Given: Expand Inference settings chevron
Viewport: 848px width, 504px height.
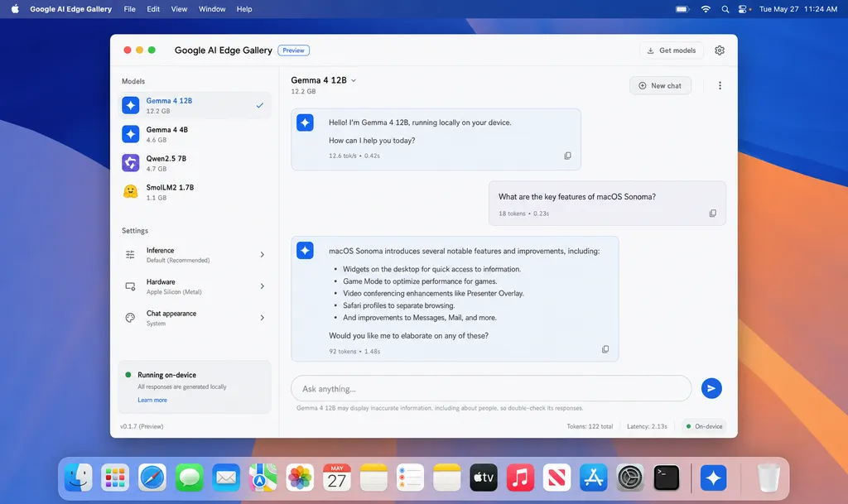Looking at the screenshot, I should click(263, 254).
